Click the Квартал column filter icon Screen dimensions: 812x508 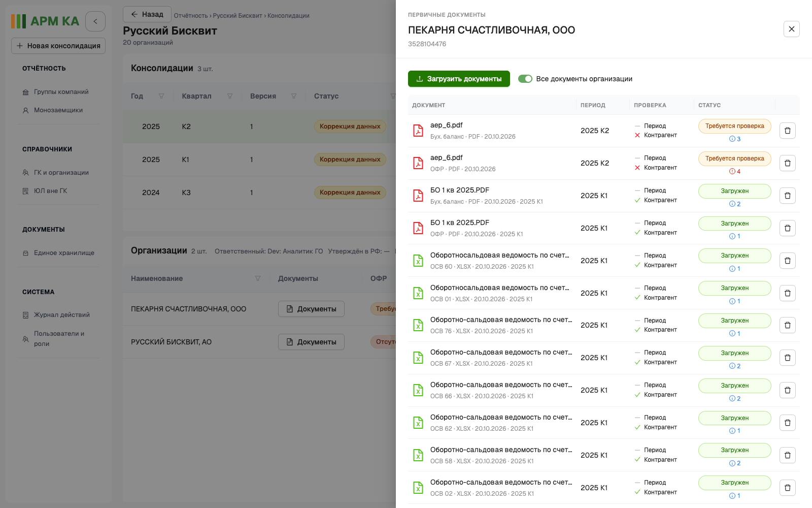[230, 96]
